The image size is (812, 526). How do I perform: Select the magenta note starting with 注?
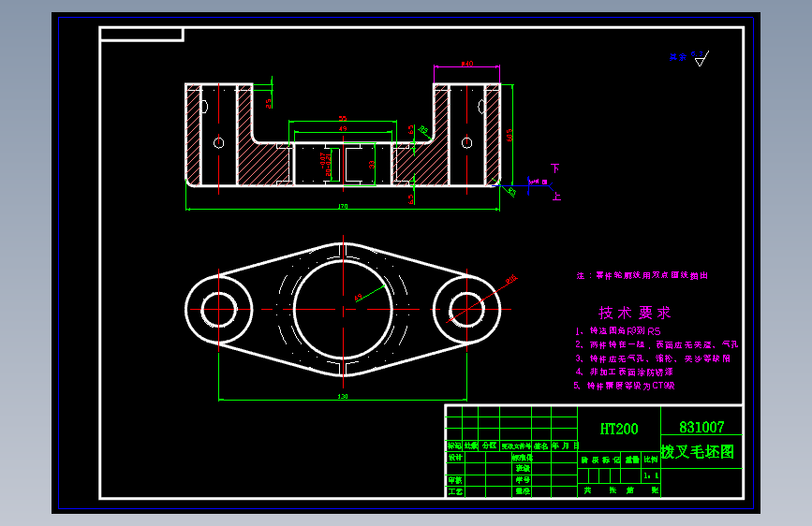(x=642, y=275)
